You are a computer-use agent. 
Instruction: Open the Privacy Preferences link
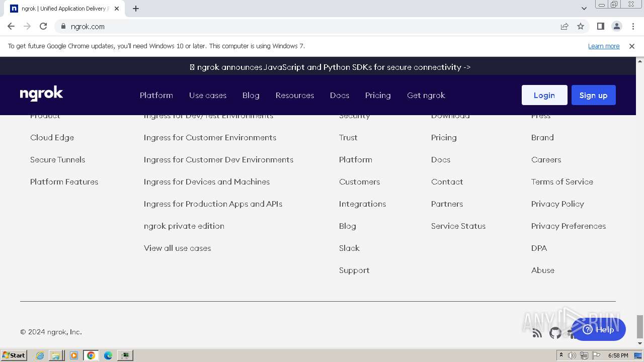click(x=569, y=226)
